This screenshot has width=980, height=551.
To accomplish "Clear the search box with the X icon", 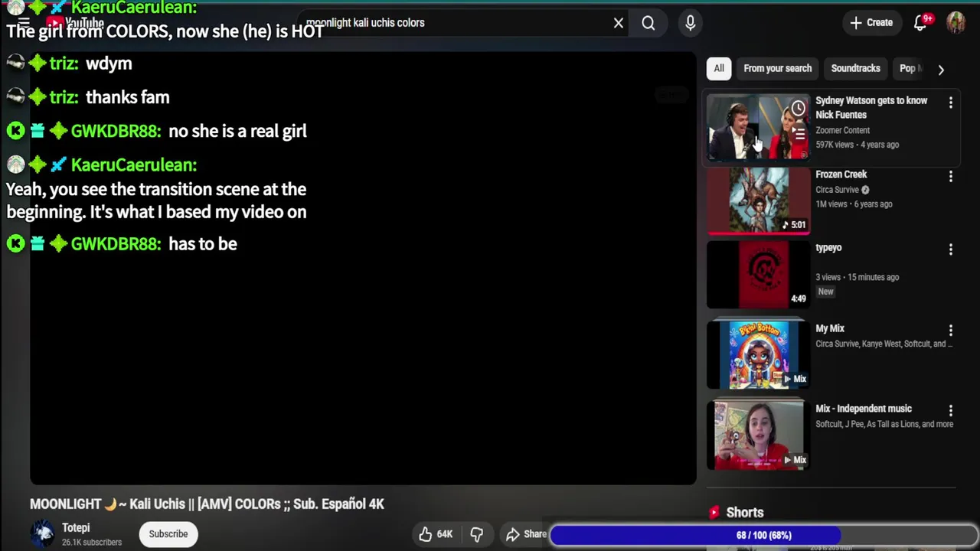I will pyautogui.click(x=619, y=23).
